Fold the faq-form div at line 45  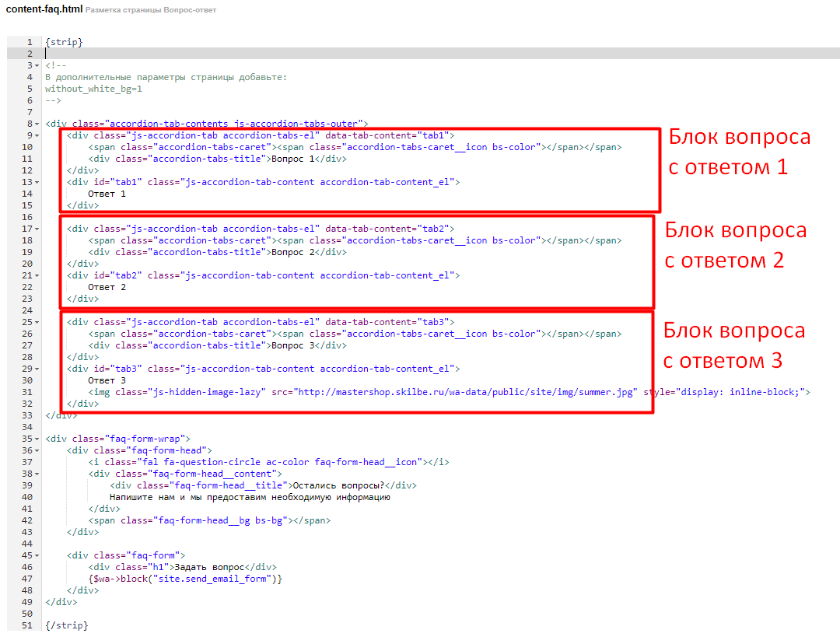[37, 555]
